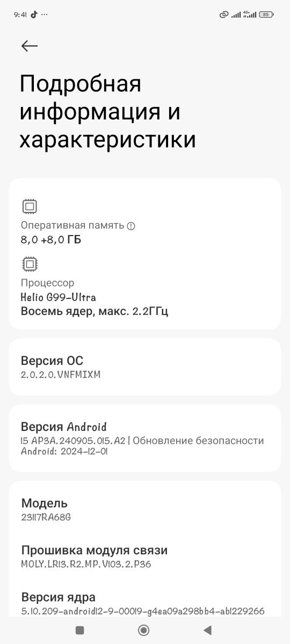This screenshot has width=290, height=644.
Task: Tap the Helio G99-Ultra processor text
Action: (x=59, y=297)
